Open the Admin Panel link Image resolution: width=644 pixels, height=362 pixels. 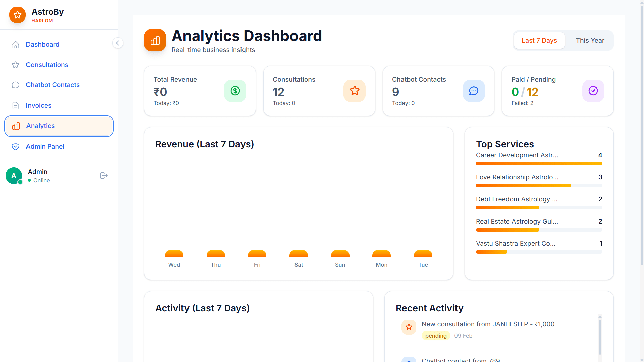pyautogui.click(x=45, y=146)
